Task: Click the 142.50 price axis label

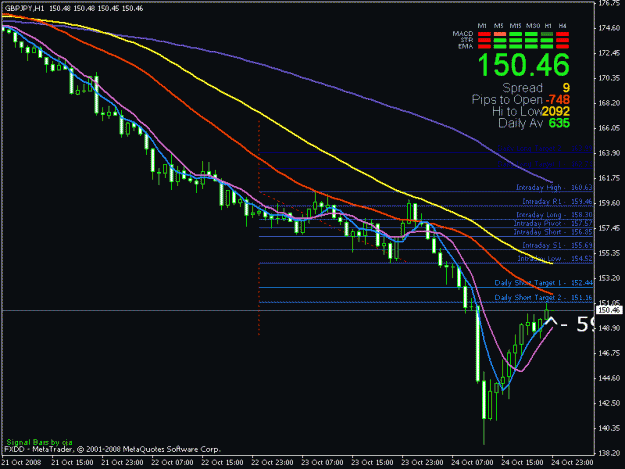Action: (609, 403)
